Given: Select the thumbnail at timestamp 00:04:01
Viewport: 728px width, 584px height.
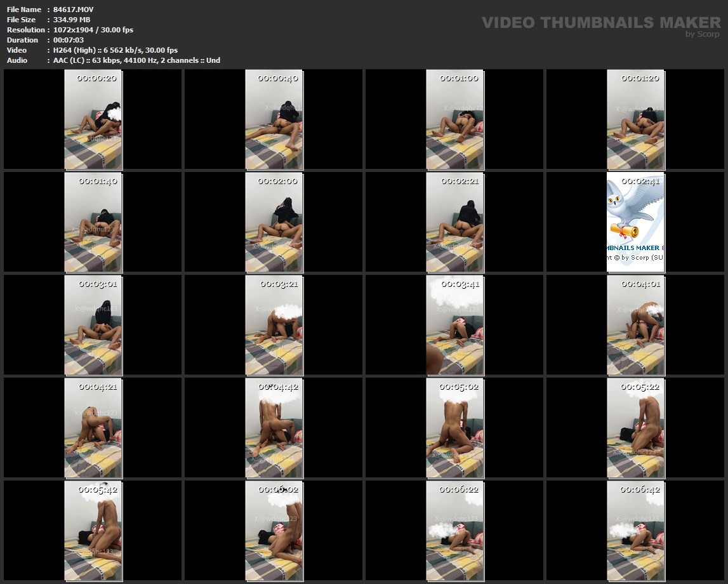Looking at the screenshot, I should [635, 325].
